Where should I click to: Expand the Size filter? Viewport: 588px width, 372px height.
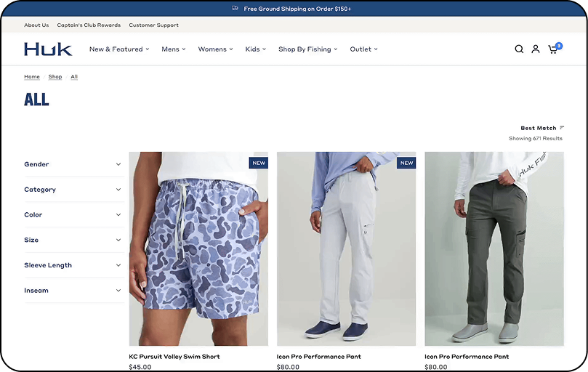click(73, 240)
